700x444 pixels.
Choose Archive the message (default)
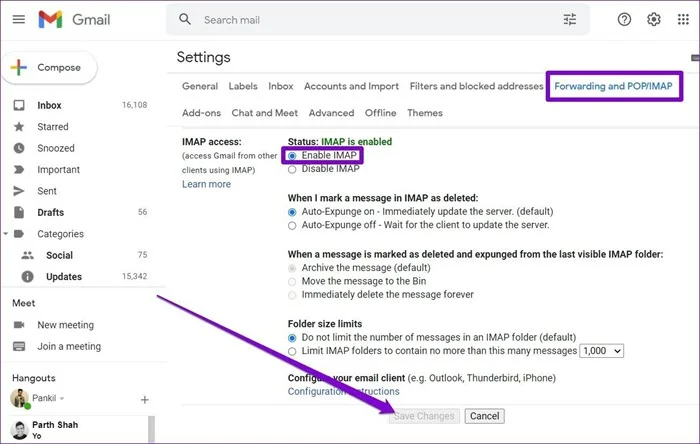tap(292, 268)
